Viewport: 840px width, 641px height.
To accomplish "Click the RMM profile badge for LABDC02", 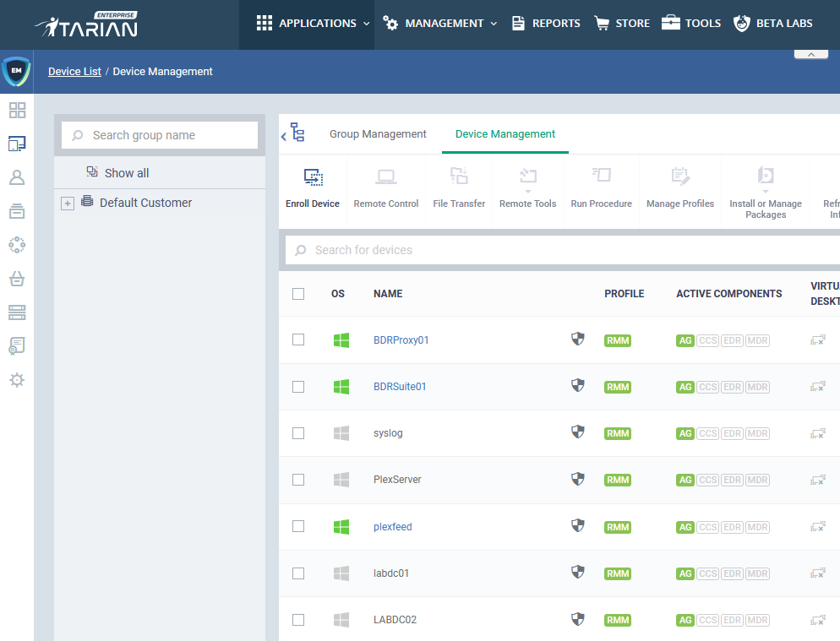I will (x=617, y=620).
